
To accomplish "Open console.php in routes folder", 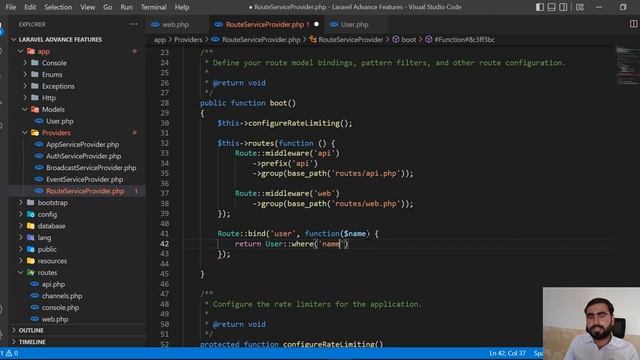I will pyautogui.click(x=60, y=307).
